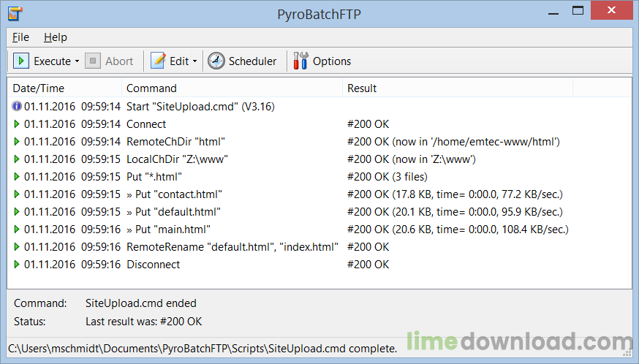639x364 pixels.
Task: Click result "#200 OK (now in 'Z:\www')"
Action: (x=411, y=159)
